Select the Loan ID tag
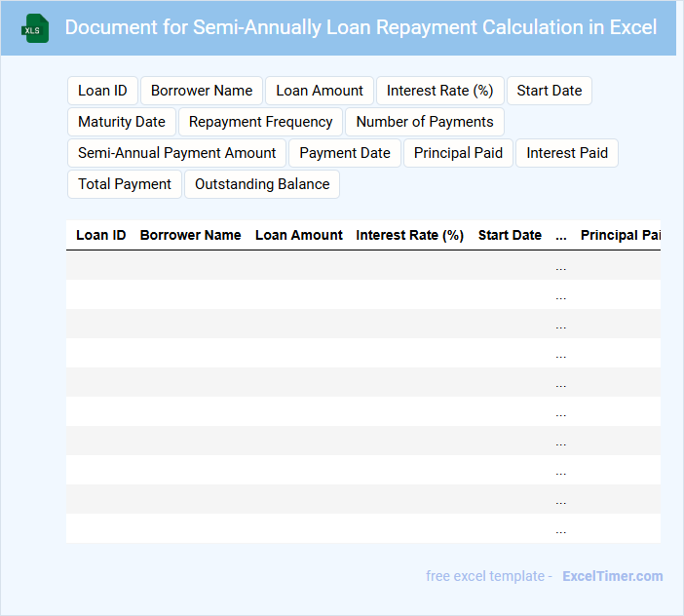Screen dimensions: 684x616 102,91
